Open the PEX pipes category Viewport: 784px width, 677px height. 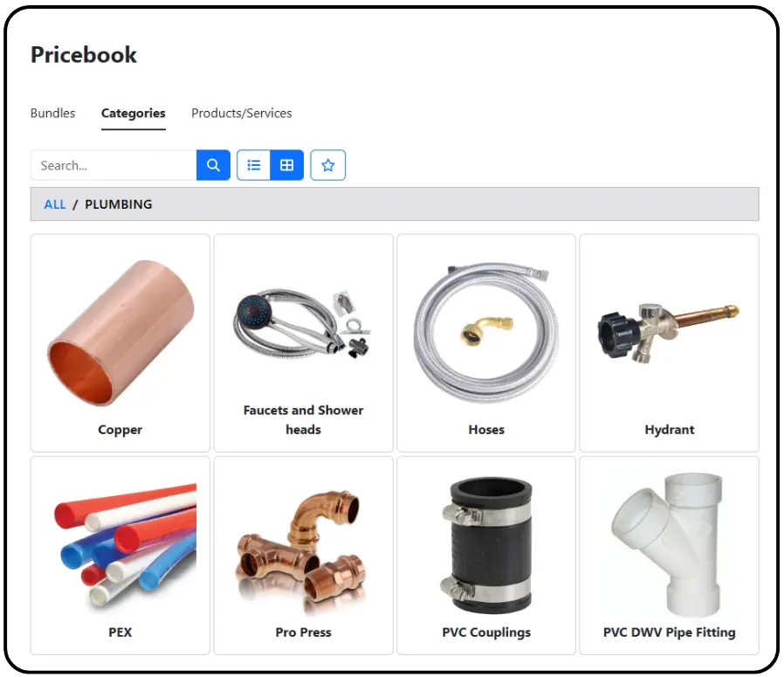click(120, 556)
